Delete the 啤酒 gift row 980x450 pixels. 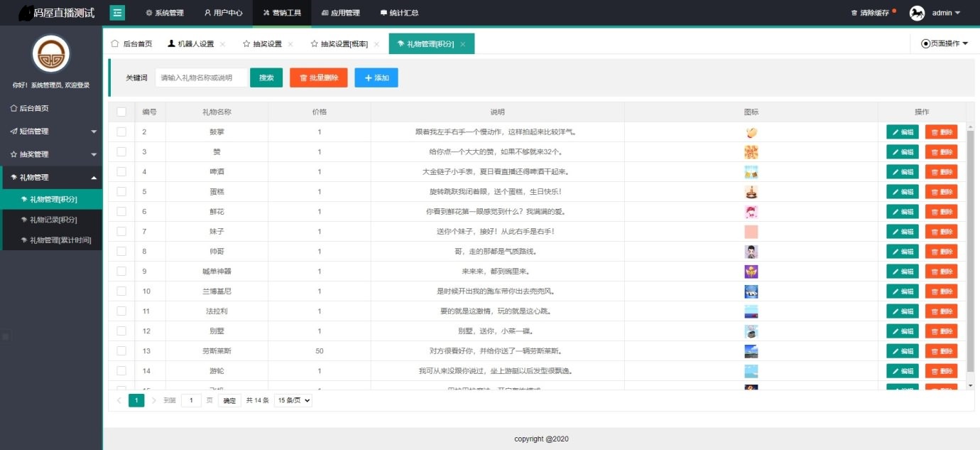tap(942, 172)
